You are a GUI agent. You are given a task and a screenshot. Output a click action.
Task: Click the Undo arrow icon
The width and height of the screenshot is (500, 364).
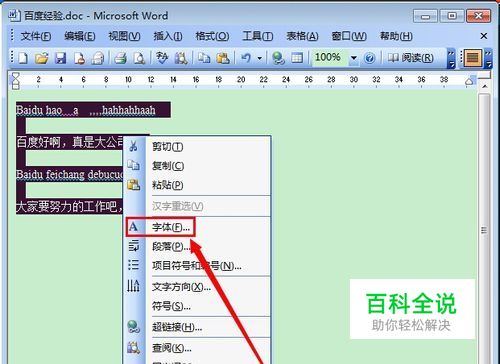pyautogui.click(x=246, y=58)
